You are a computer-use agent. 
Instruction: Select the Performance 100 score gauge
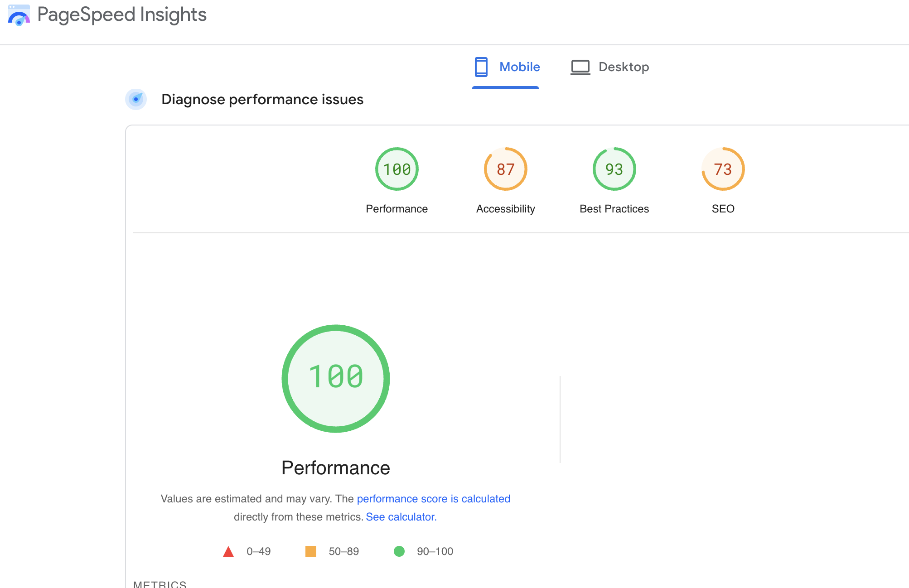pyautogui.click(x=396, y=169)
